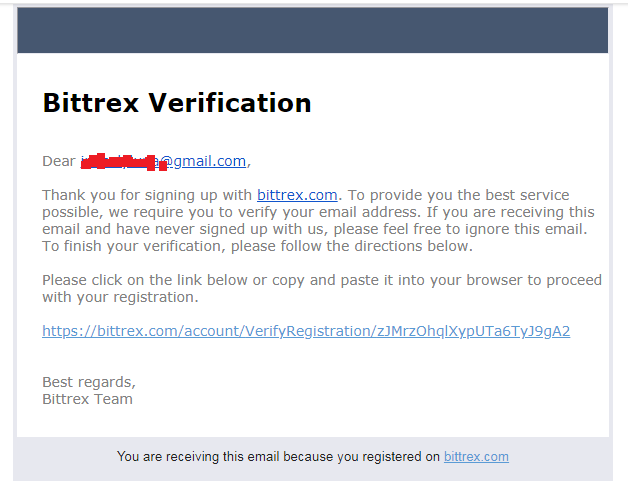The height and width of the screenshot is (496, 628).
Task: Click the word Dear in the greeting
Action: (59, 161)
